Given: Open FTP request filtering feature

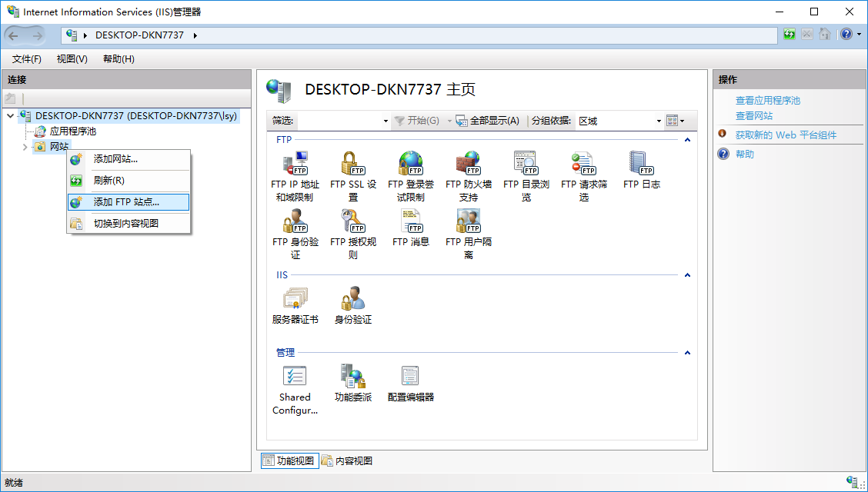Looking at the screenshot, I should coord(583,176).
